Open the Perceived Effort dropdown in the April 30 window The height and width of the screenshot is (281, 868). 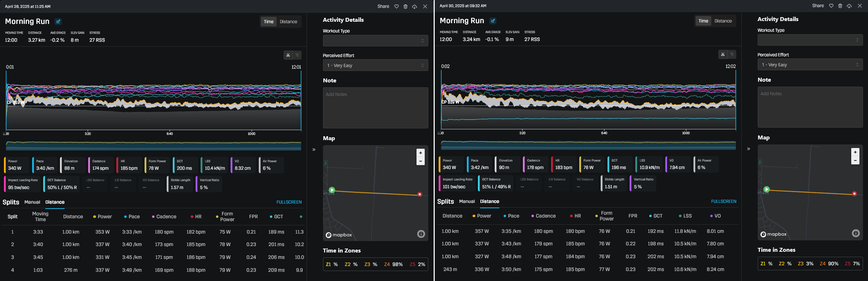[810, 65]
